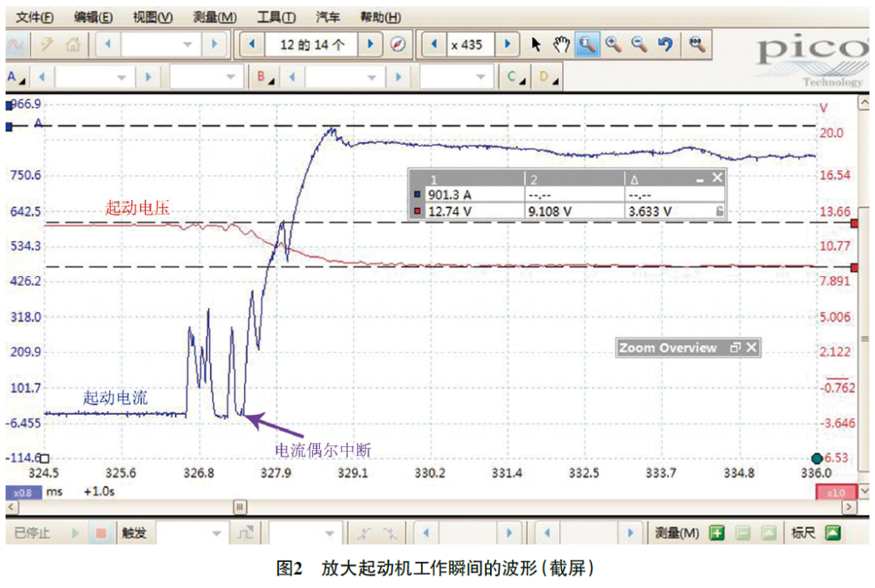875x588 pixels.
Task: Go to the previous waveform buffer
Action: [x=252, y=44]
